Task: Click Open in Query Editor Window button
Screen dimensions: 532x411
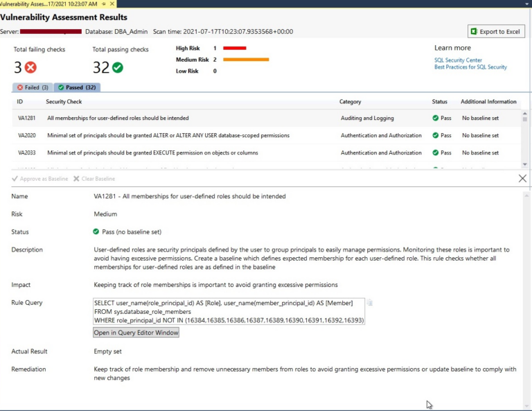Action: point(136,333)
